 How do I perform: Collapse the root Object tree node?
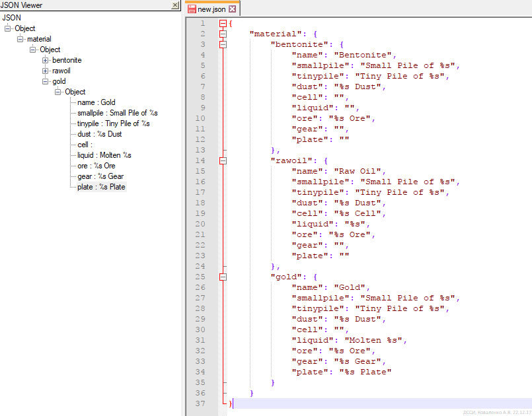(8, 28)
